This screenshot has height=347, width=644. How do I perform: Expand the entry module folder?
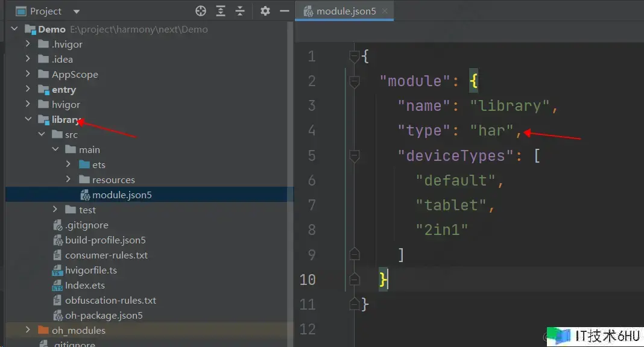(28, 89)
